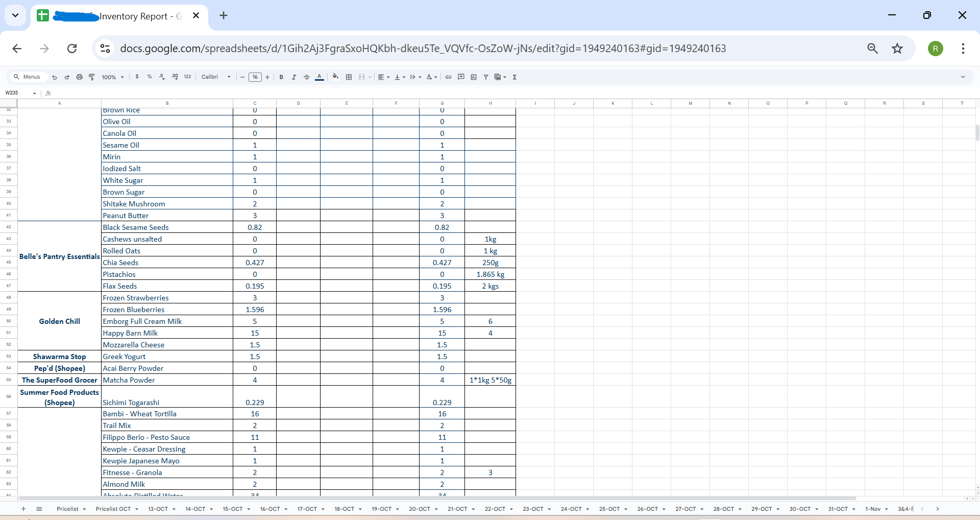980x520 pixels.
Task: Click the Insert link icon
Action: click(448, 77)
